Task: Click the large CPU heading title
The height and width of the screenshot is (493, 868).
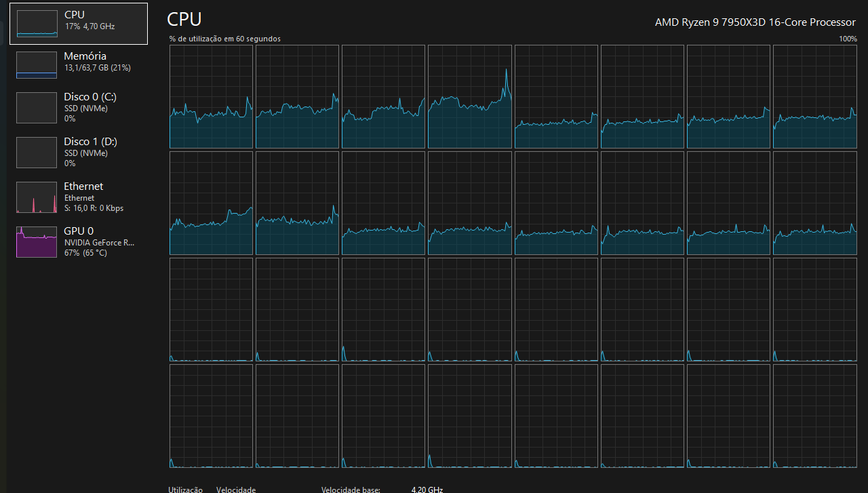Action: [184, 19]
